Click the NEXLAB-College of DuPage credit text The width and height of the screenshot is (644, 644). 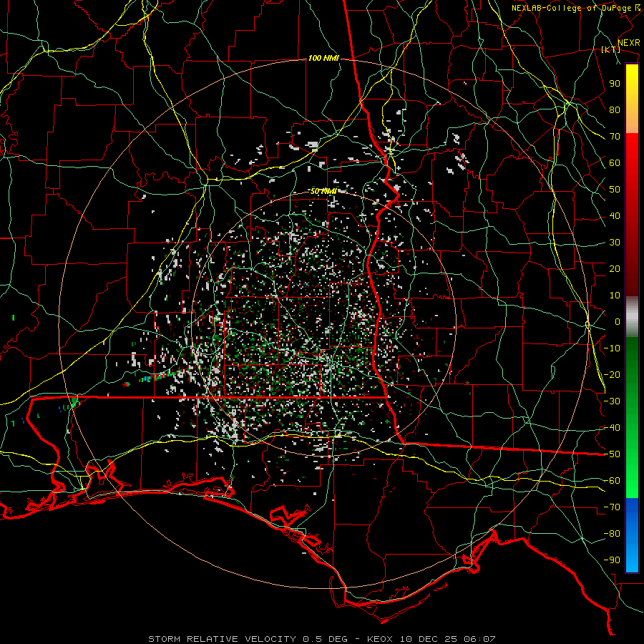(571, 8)
